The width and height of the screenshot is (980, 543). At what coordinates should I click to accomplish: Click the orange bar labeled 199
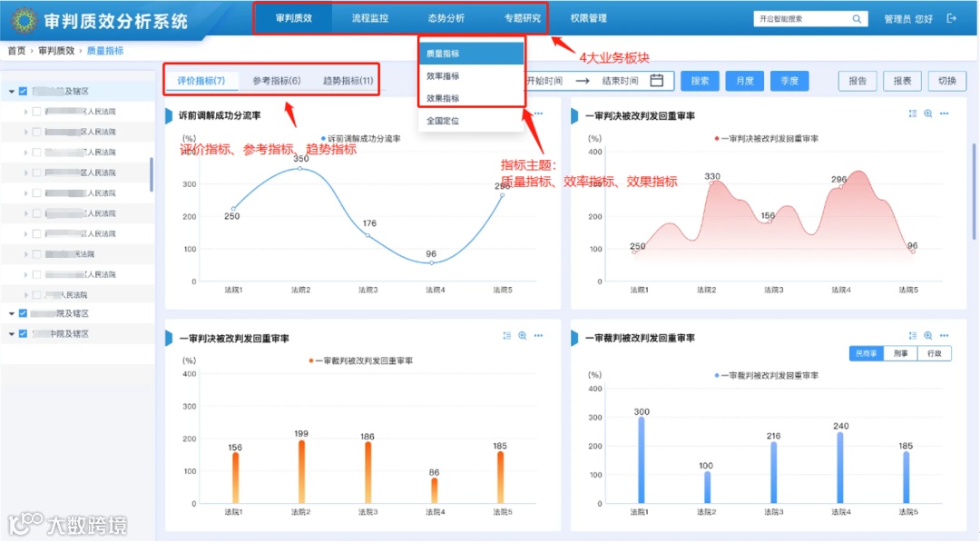click(x=301, y=471)
